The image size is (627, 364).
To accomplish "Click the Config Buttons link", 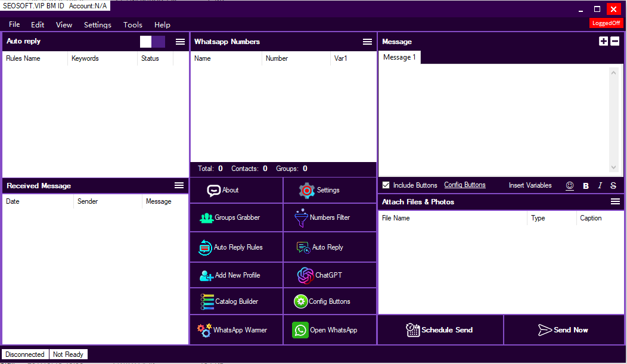I will (465, 185).
